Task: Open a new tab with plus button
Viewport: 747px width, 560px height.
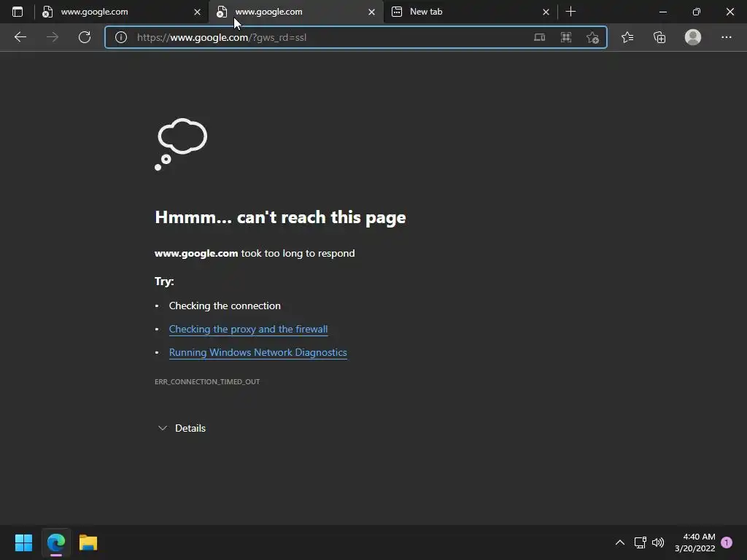Action: (570, 12)
